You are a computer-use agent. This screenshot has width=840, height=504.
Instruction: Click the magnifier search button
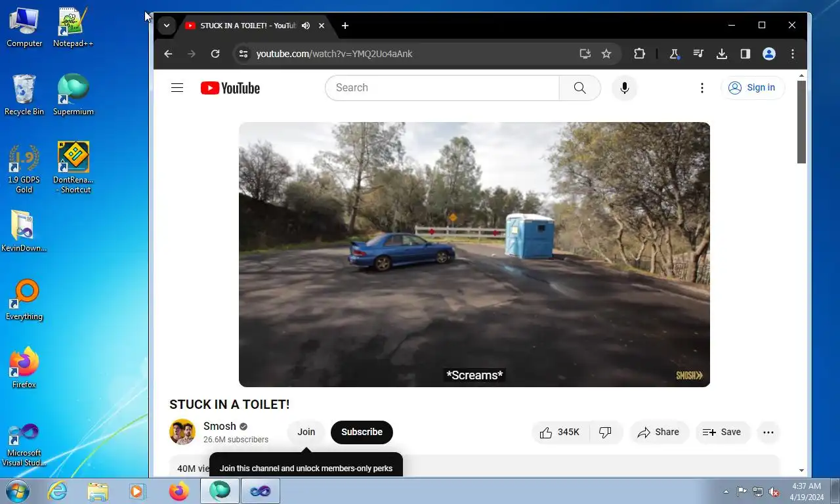(579, 88)
